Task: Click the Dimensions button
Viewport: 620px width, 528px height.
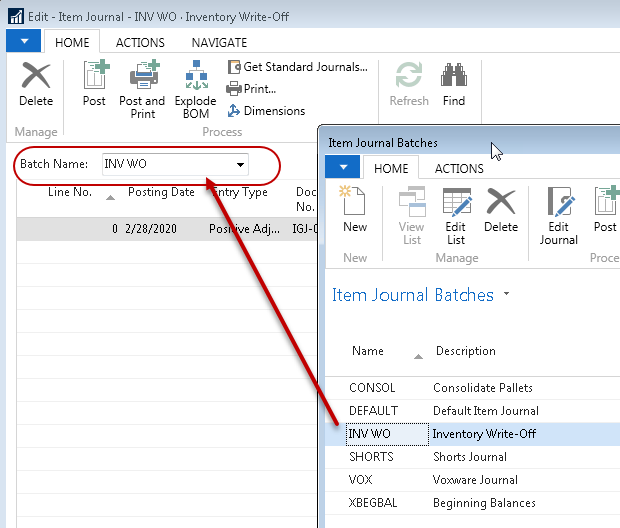Action: tap(266, 111)
